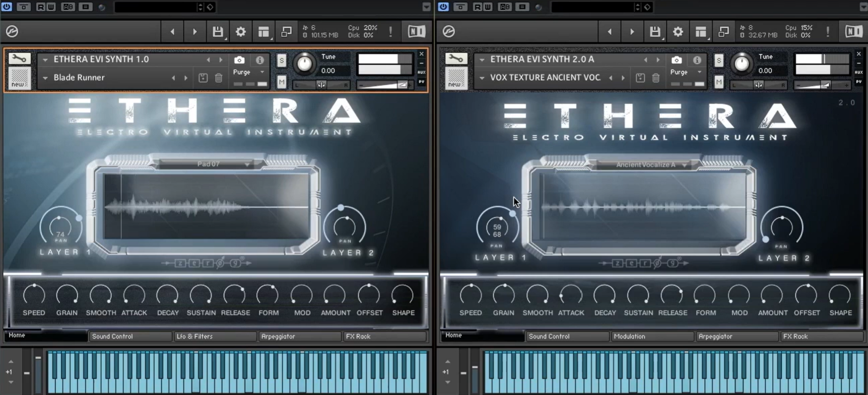Select Home tab in ETHERA 2.0
This screenshot has height=395, width=868.
coord(482,336)
